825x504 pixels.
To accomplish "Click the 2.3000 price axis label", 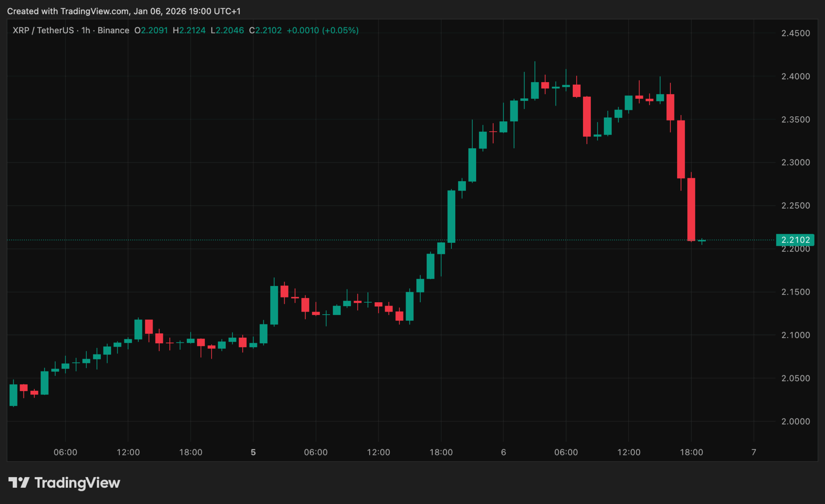I will coord(796,162).
